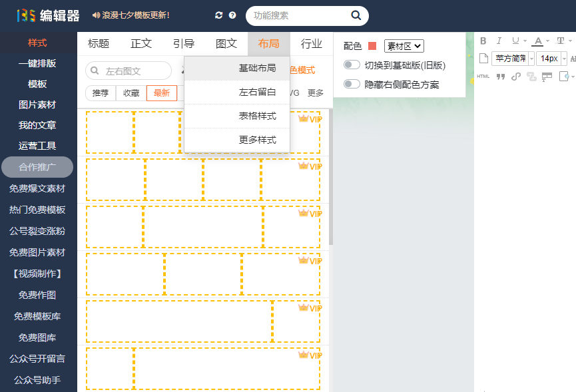
Task: Switch to the 正文 tab
Action: (141, 44)
